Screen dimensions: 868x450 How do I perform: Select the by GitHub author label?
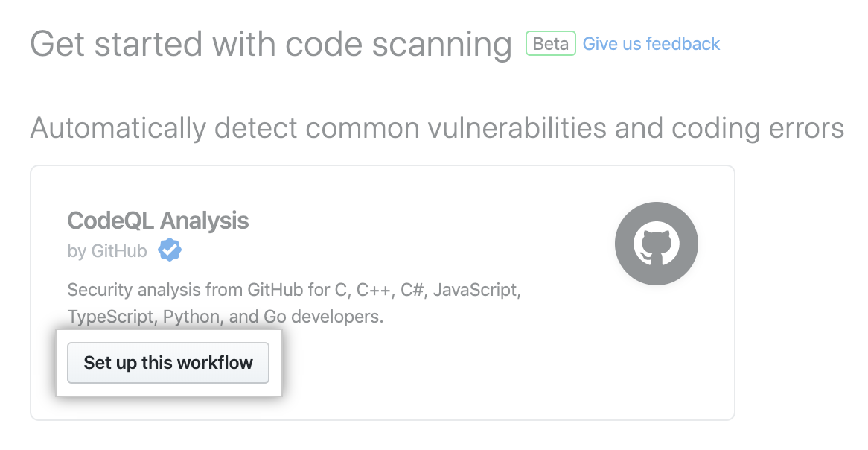click(x=107, y=250)
